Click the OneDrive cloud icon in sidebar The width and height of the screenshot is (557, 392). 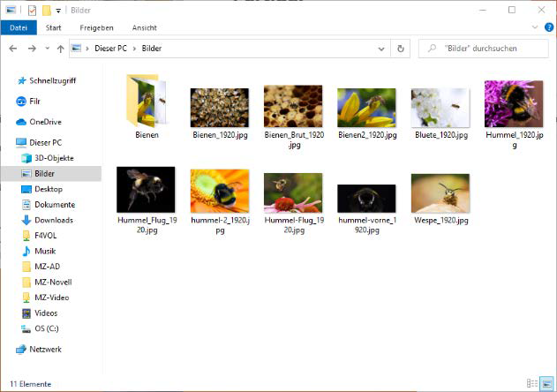coord(21,122)
